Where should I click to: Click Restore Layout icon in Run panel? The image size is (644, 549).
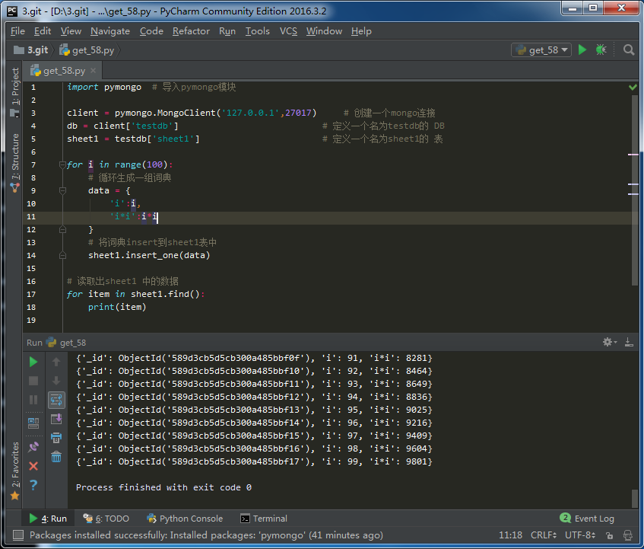(x=33, y=423)
